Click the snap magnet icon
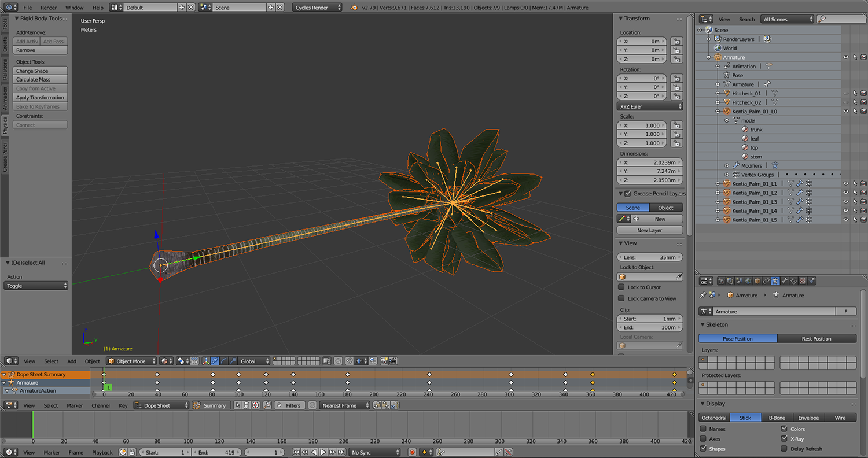 point(349,361)
